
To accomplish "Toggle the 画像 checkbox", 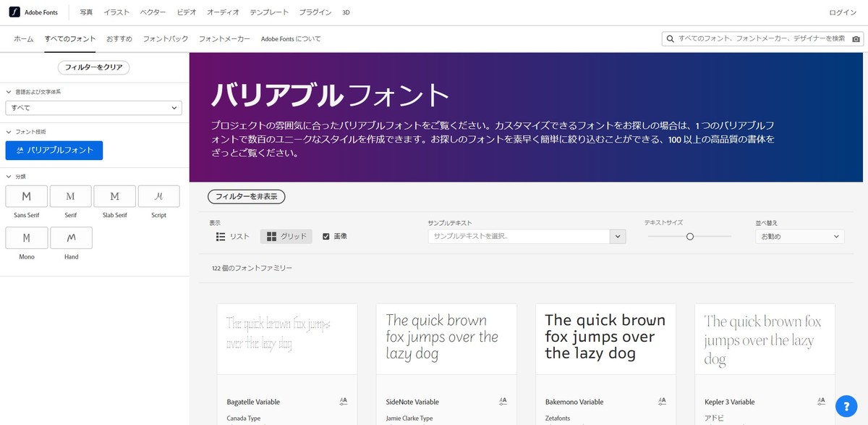I will click(x=326, y=236).
